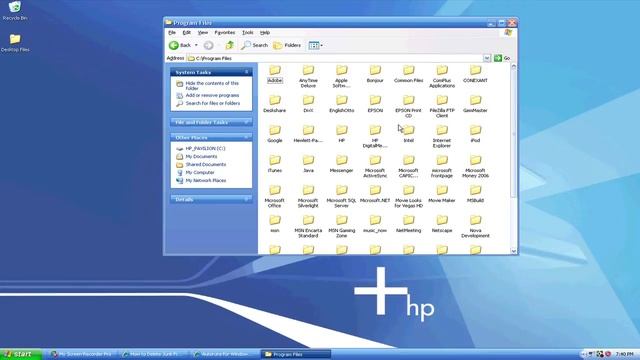640x360 pixels.
Task: Open the Common Files folder
Action: coord(408,74)
